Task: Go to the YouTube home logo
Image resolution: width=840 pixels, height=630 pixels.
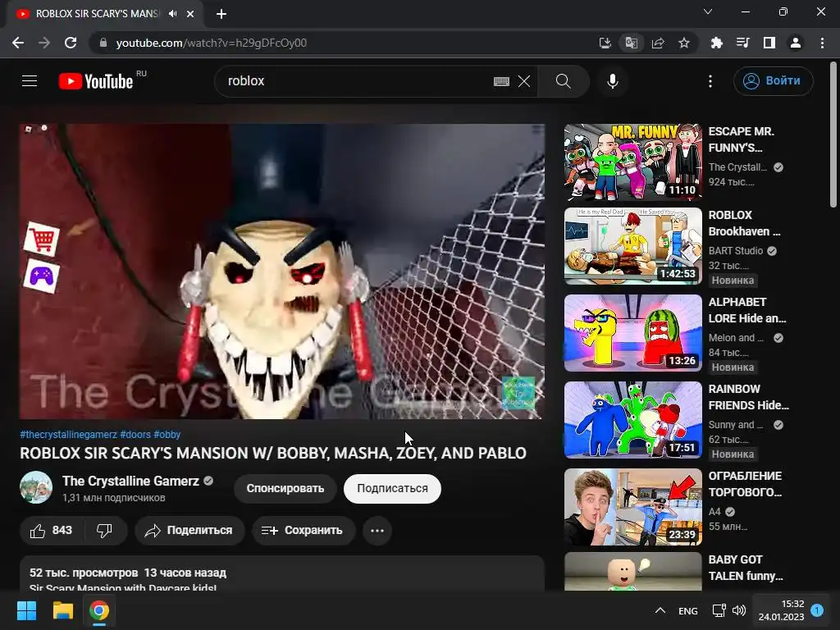Action: point(97,81)
